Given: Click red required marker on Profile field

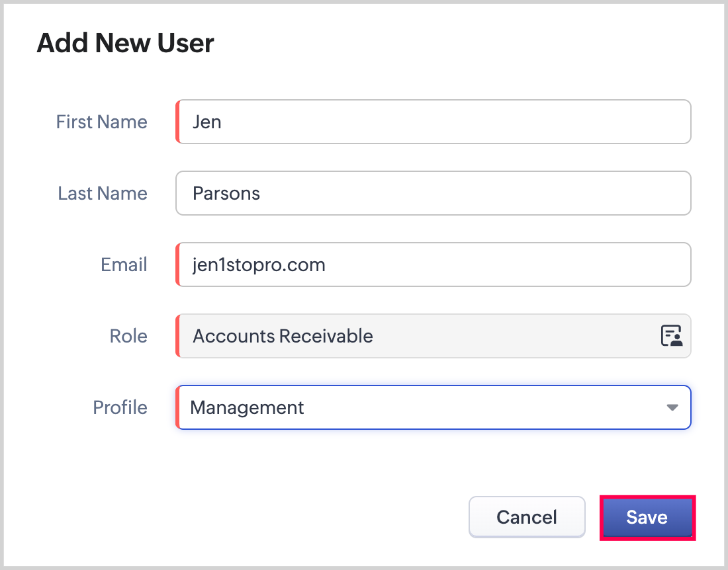Looking at the screenshot, I should pyautogui.click(x=177, y=407).
